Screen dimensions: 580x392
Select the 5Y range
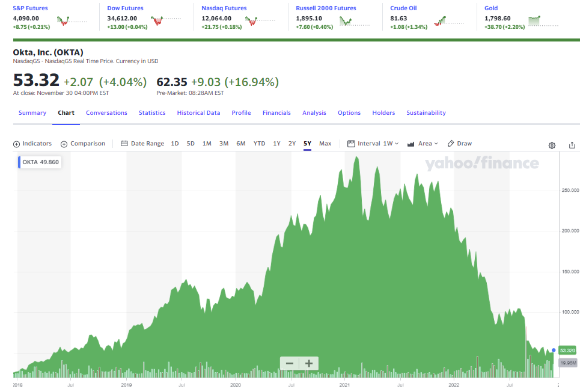pos(307,144)
